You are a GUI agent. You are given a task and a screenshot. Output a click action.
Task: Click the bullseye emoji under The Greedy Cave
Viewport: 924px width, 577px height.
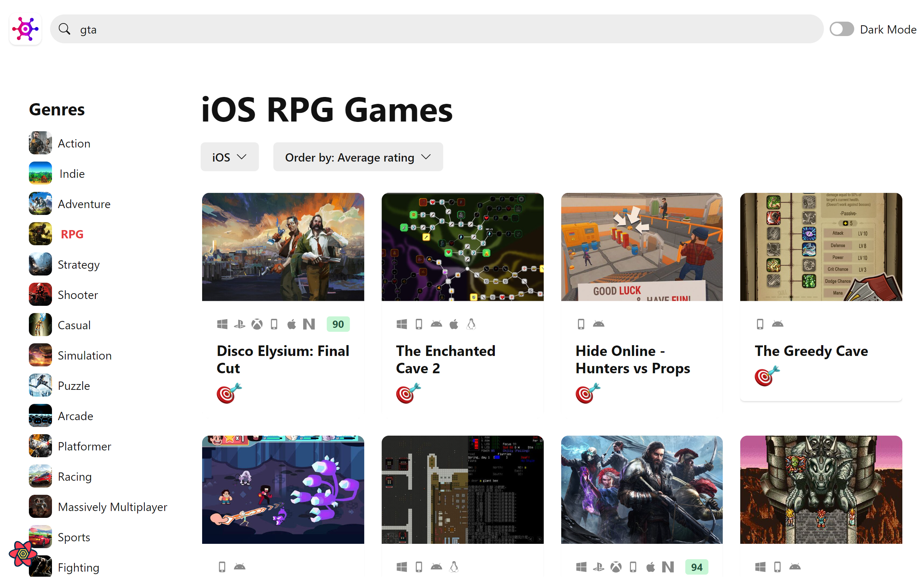click(x=767, y=376)
